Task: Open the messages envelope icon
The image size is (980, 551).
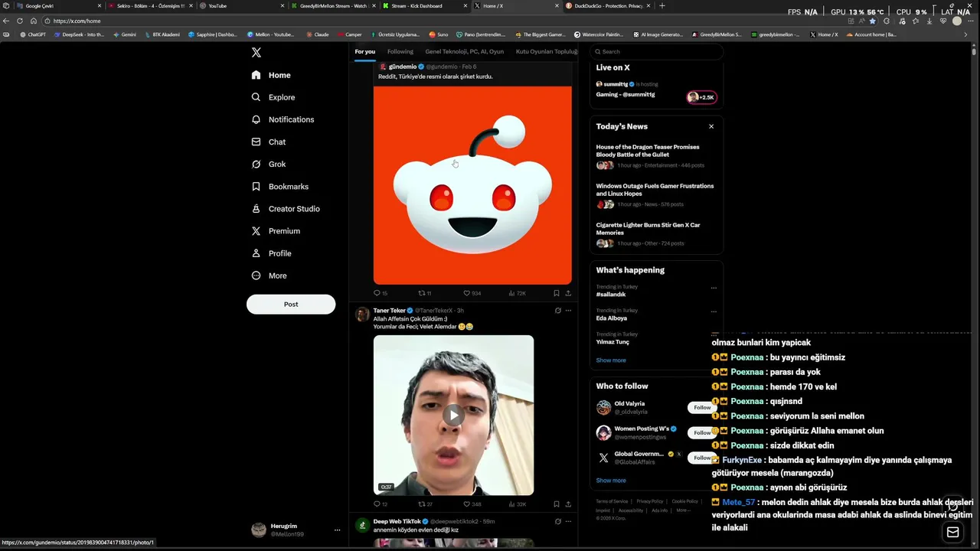Action: point(952,533)
